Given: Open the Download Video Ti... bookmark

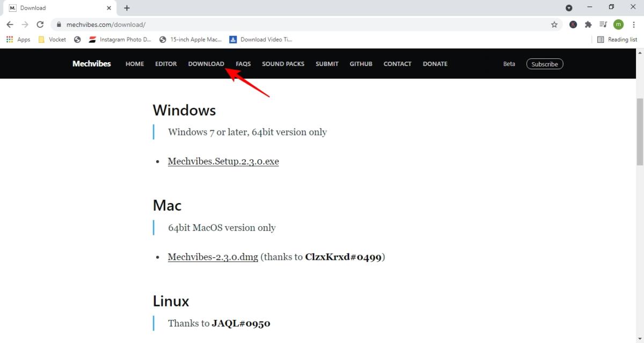Looking at the screenshot, I should (261, 40).
